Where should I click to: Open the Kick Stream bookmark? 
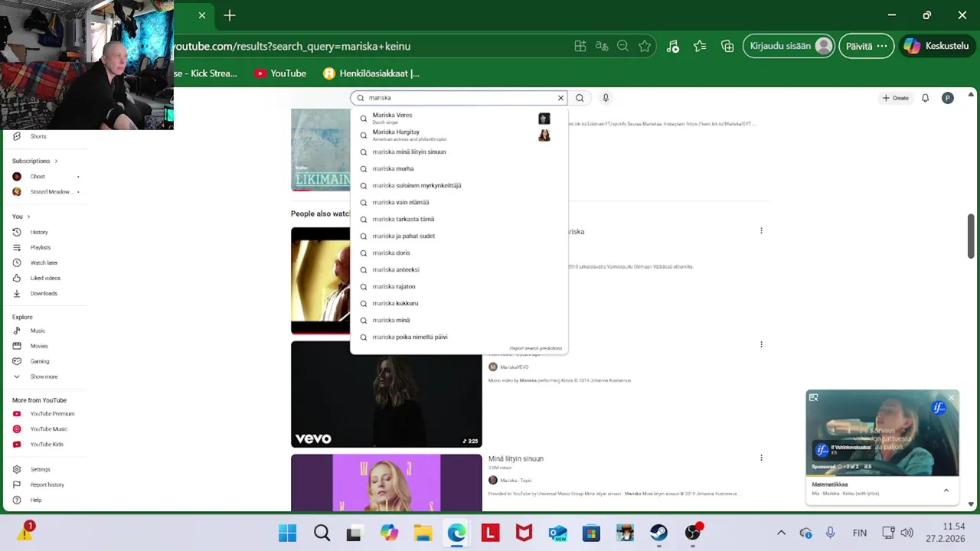click(205, 73)
